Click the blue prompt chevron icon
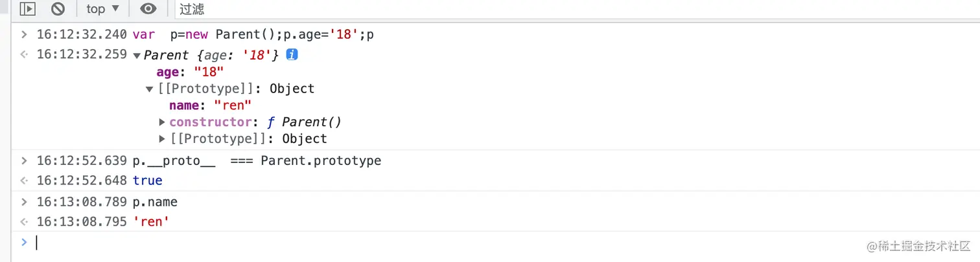This screenshot has width=980, height=262. (24, 242)
